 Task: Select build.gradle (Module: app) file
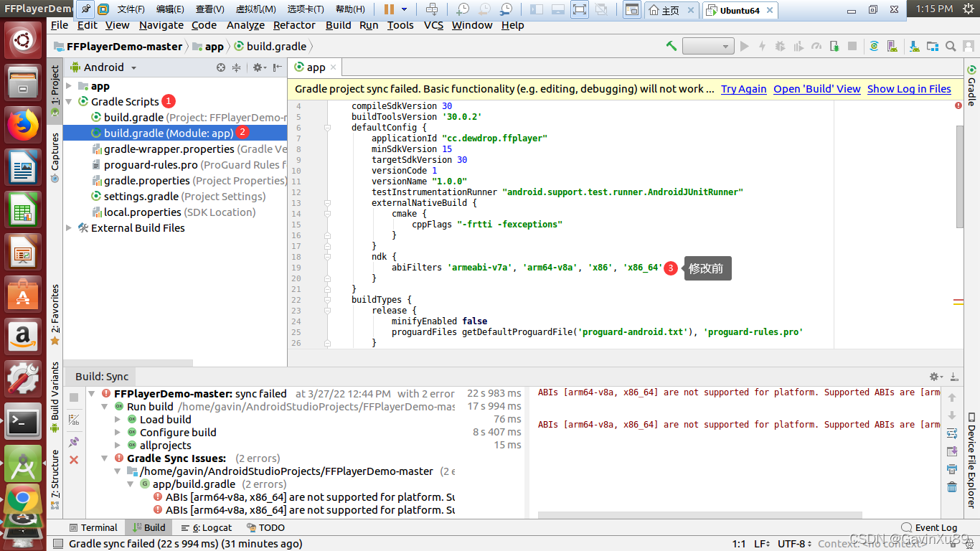click(175, 133)
